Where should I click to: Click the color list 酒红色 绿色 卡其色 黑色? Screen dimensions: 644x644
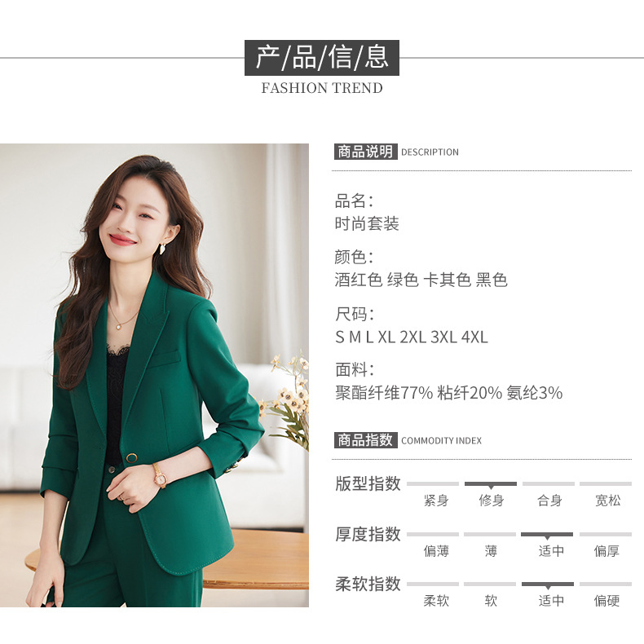coord(421,280)
